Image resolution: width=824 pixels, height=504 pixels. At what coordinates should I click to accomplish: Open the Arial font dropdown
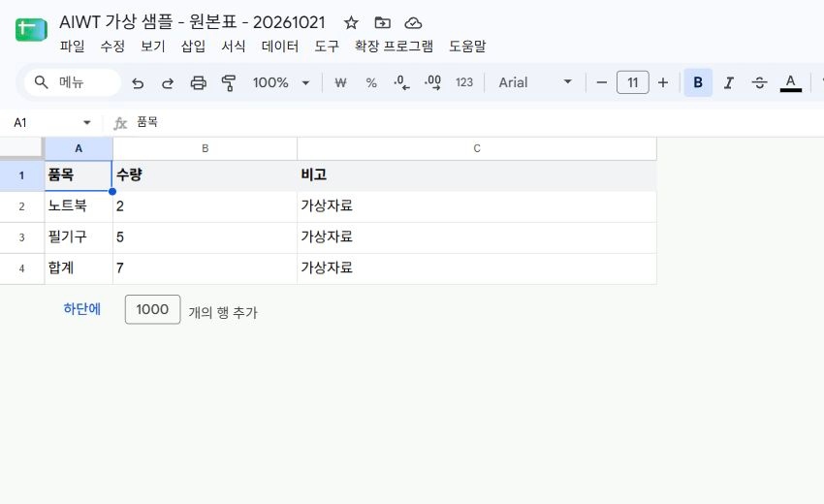tap(535, 82)
